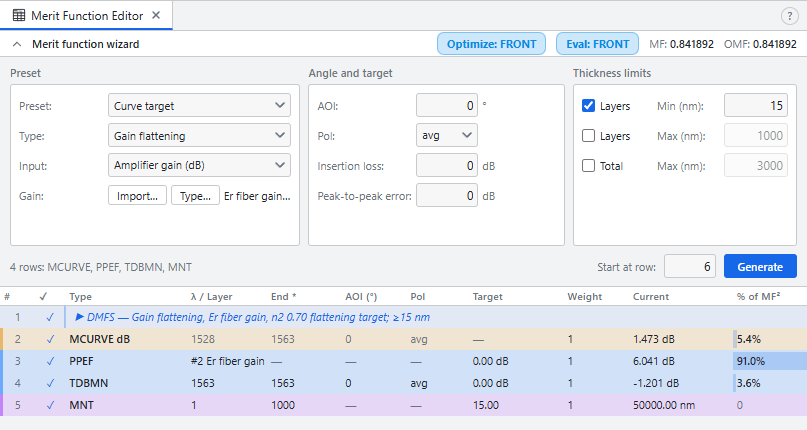Toggle the checkmark on row 3 PPEF
This screenshot has height=430, width=807.
[x=50, y=361]
